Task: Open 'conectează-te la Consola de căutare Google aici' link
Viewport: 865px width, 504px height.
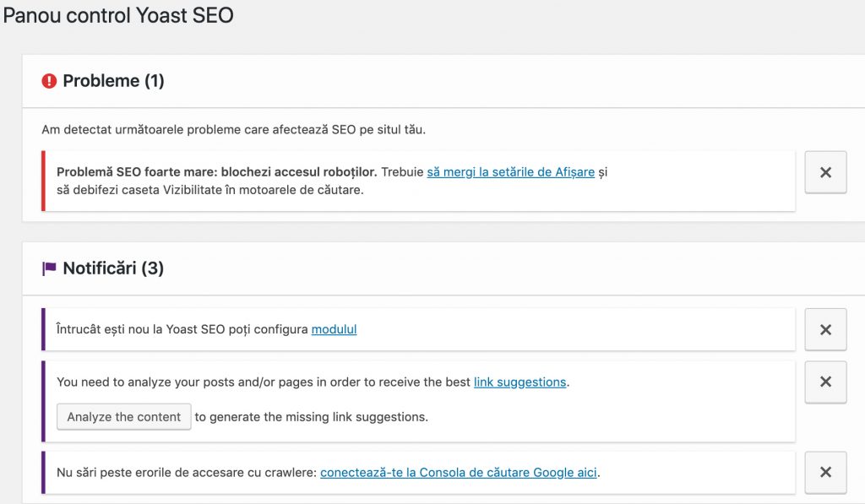Action: (459, 472)
